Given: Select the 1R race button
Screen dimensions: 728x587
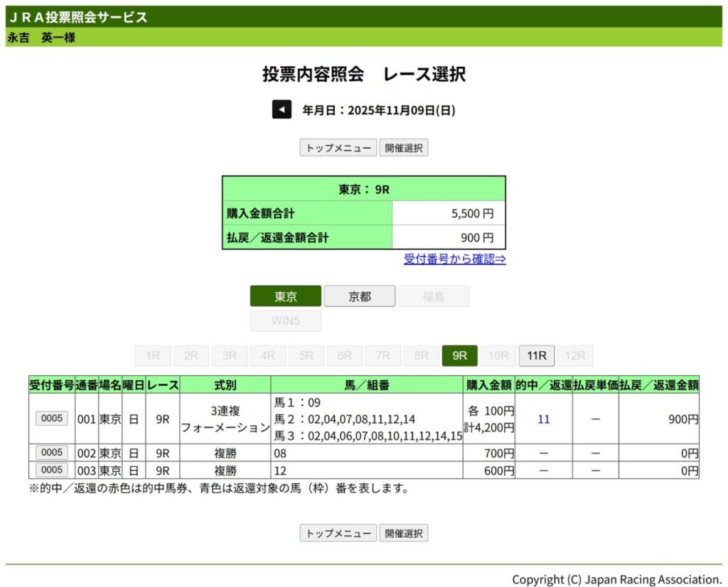Looking at the screenshot, I should pyautogui.click(x=153, y=356).
